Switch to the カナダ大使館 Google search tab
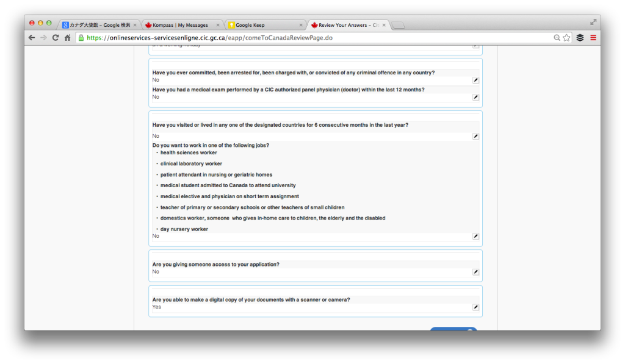 pos(99,25)
